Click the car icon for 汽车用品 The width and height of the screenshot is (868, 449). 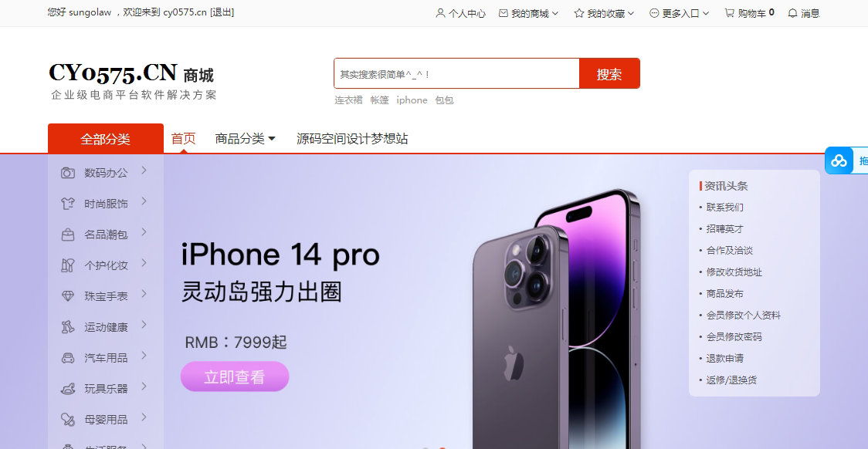point(67,358)
